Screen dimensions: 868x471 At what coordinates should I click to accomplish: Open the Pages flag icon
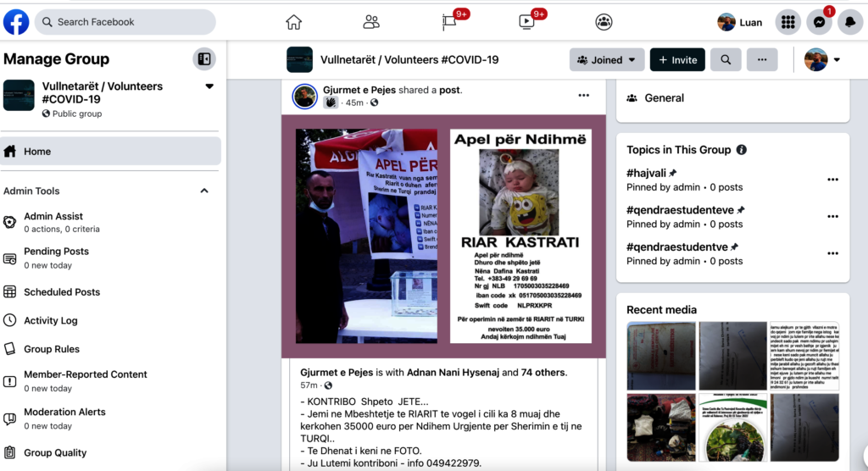pos(449,22)
